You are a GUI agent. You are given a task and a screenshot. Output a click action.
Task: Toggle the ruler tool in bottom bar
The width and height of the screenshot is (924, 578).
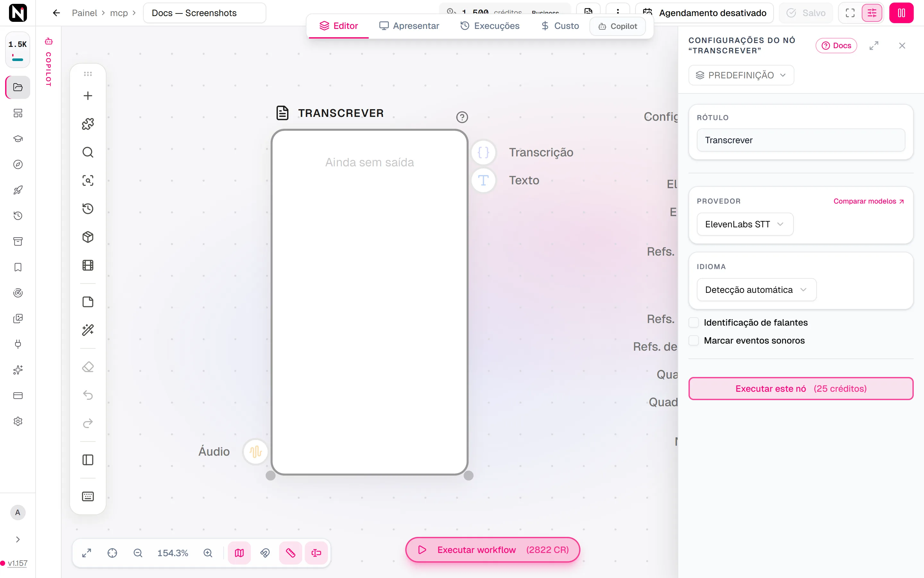coord(291,553)
